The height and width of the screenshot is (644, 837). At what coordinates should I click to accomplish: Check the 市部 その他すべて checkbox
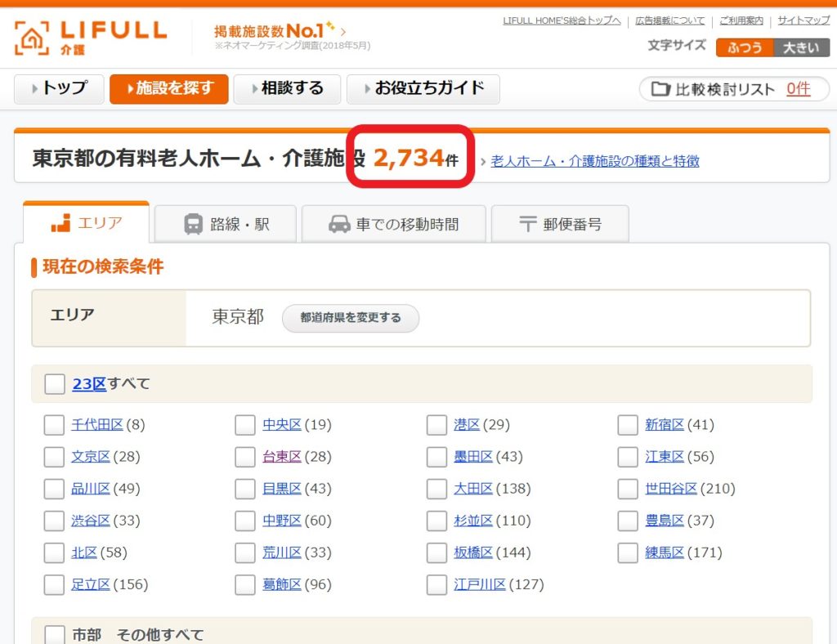click(55, 635)
